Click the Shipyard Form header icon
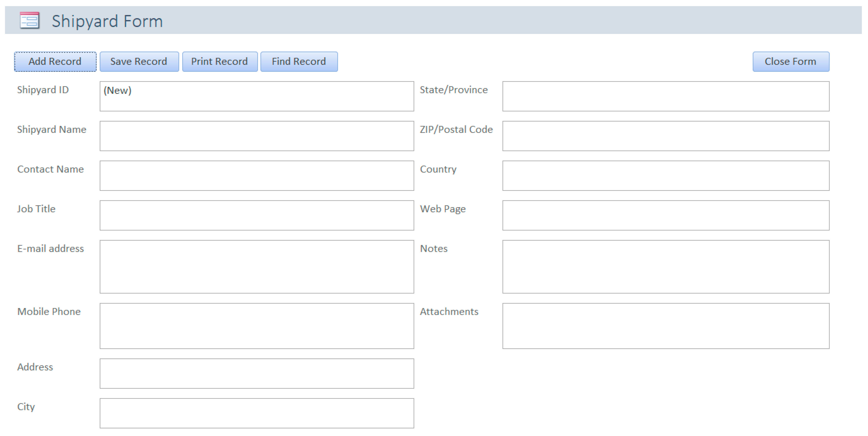 pyautogui.click(x=30, y=20)
